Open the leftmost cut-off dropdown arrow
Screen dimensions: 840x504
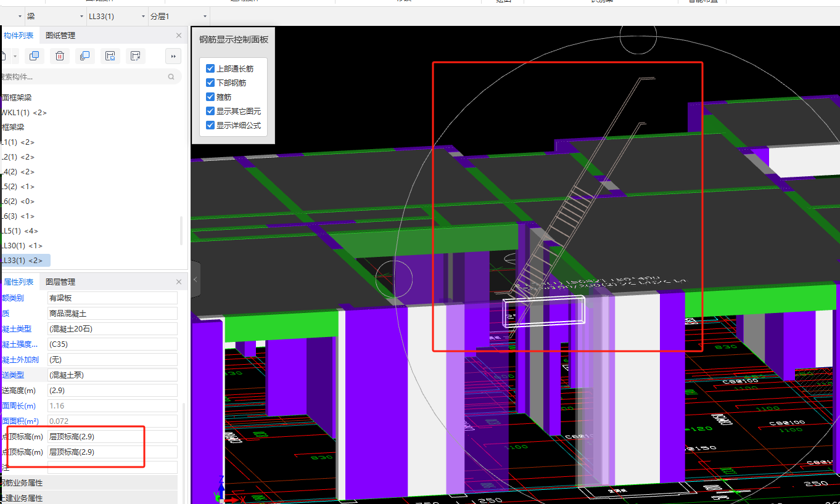[20, 16]
